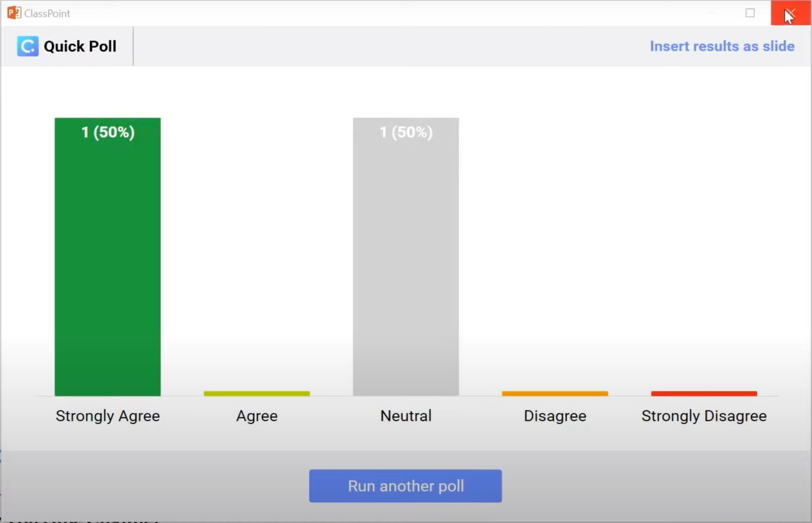
Task: Click the Neutral axis label
Action: point(406,416)
